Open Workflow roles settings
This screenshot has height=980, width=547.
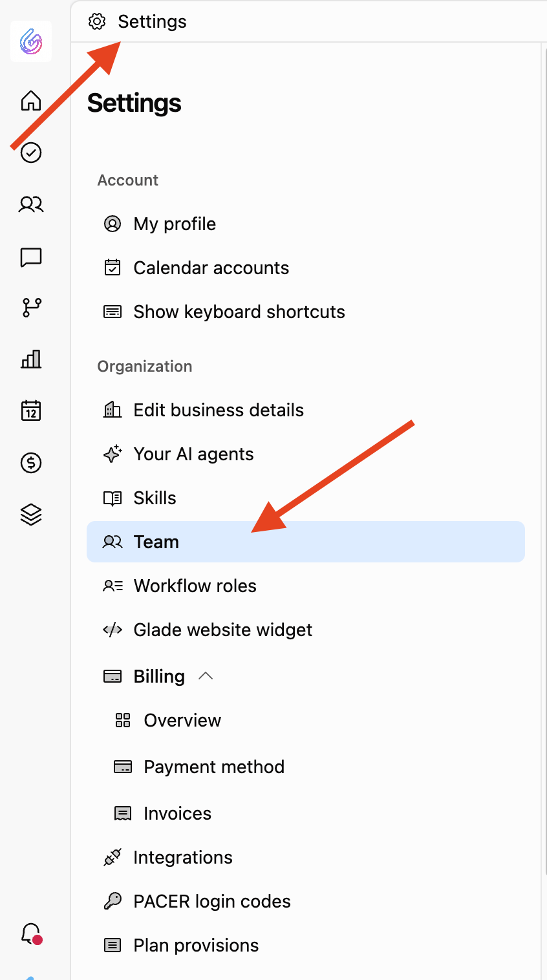click(x=306, y=586)
